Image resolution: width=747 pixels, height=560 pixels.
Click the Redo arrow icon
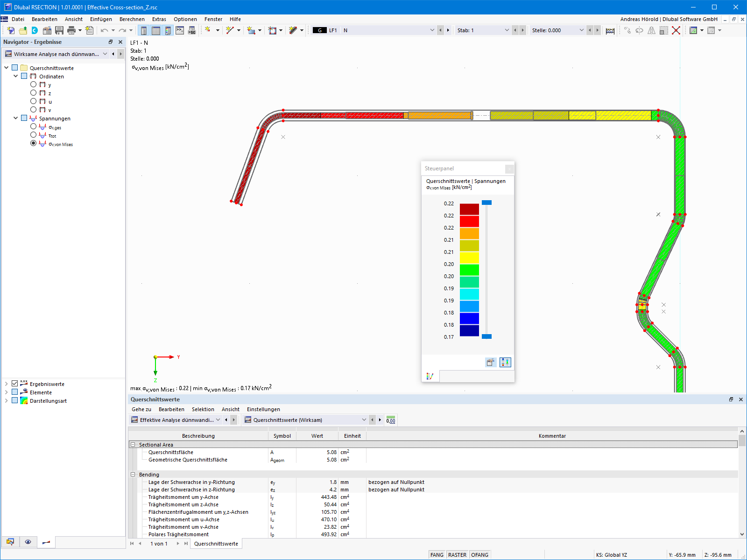[x=122, y=30]
